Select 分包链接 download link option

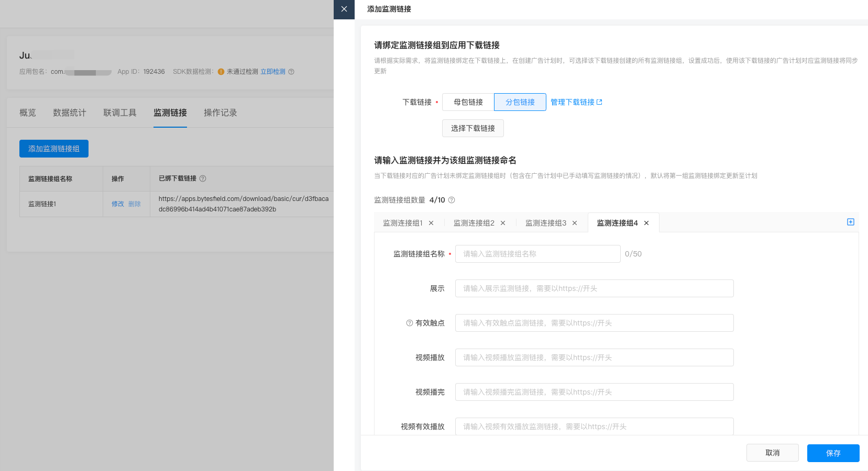[x=520, y=102]
